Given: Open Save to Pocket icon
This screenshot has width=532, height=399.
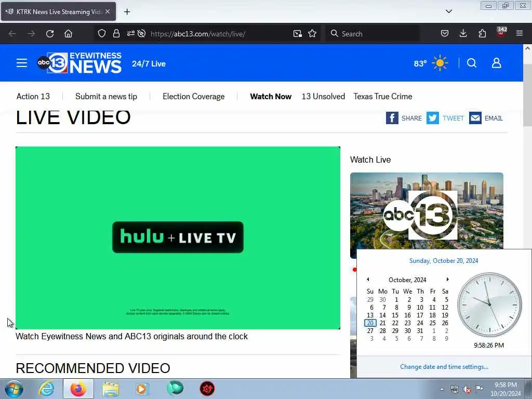Looking at the screenshot, I should [445, 33].
